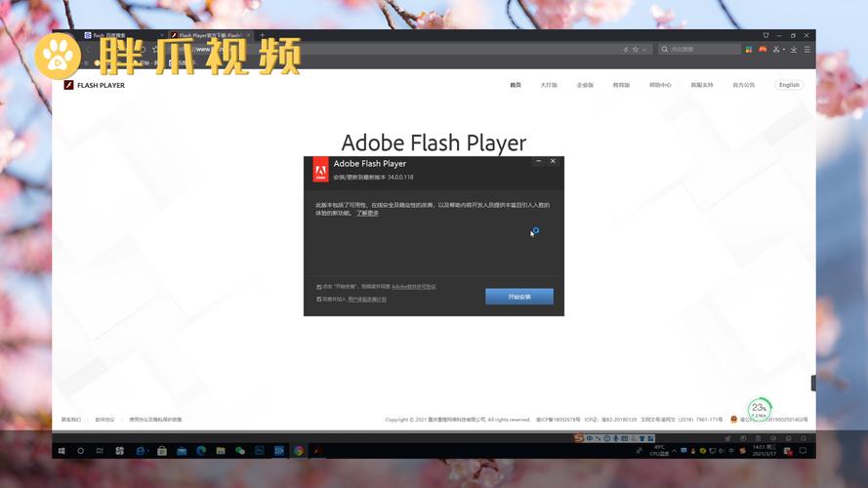This screenshot has width=868, height=488.
Task: Open the dropdown arrow beside bookmark star
Action: click(x=644, y=49)
